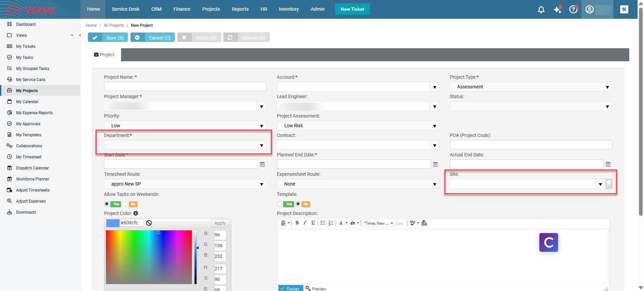Click the Site map pin icon
The width and height of the screenshot is (644, 291).
[x=608, y=184]
